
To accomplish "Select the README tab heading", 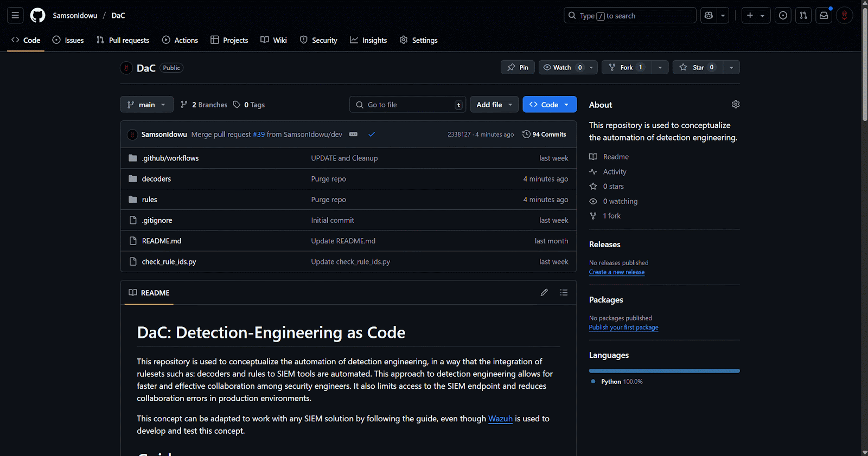I will 149,293.
